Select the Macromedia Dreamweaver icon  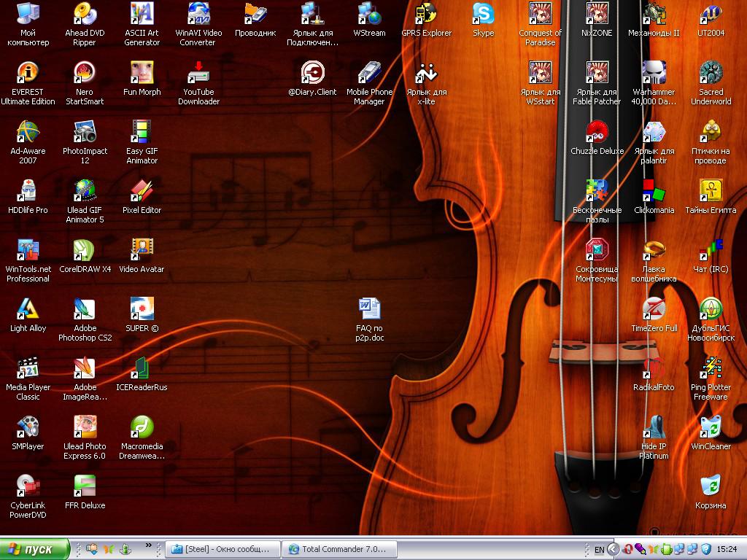142,427
